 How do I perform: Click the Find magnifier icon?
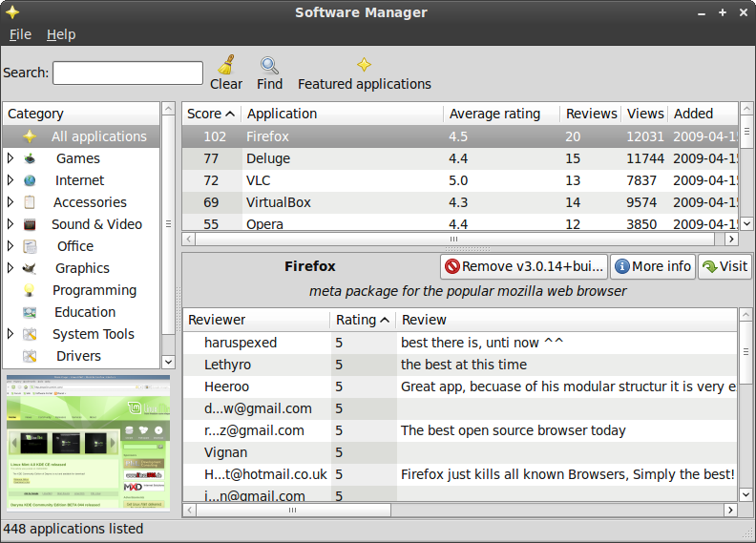coord(269,66)
